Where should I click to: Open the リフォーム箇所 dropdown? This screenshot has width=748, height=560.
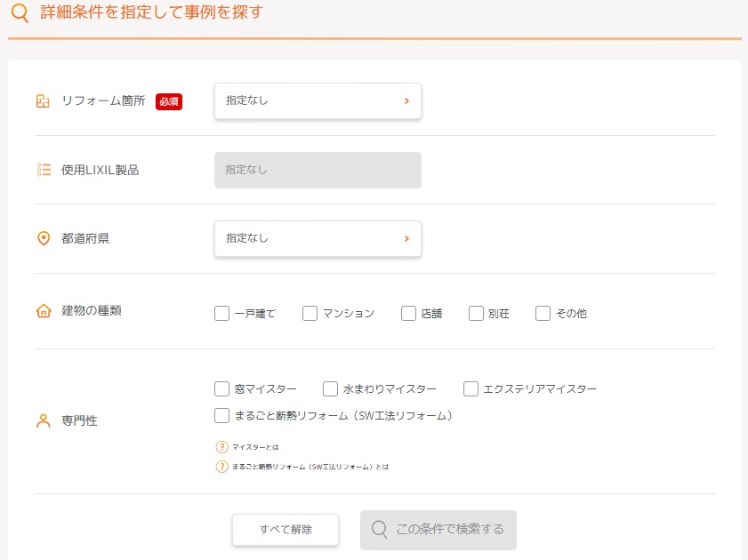[x=318, y=101]
